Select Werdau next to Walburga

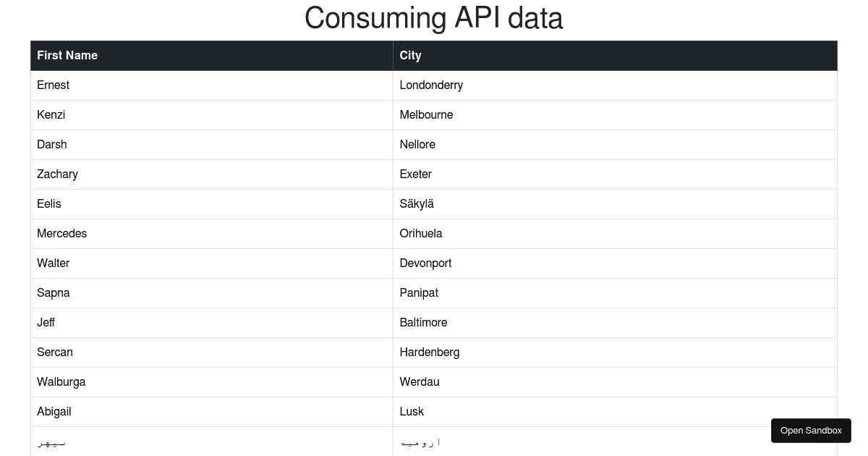pyautogui.click(x=419, y=381)
